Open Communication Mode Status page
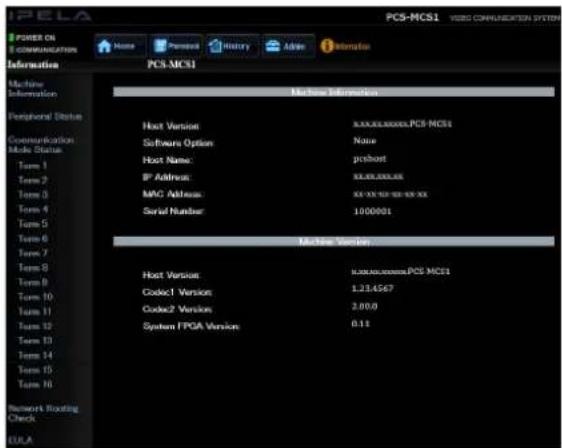This screenshot has height=448, width=562. tap(41, 144)
